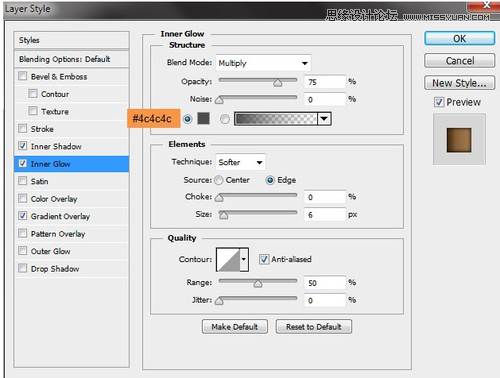Screen dimensions: 500x378
Task: Click the Jitter value field
Action: coord(325,300)
